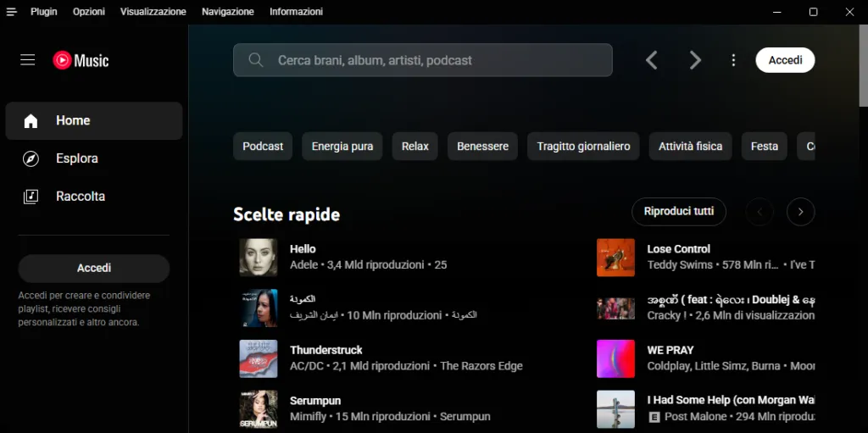
Task: Open the song title Lose Control
Action: click(x=678, y=249)
